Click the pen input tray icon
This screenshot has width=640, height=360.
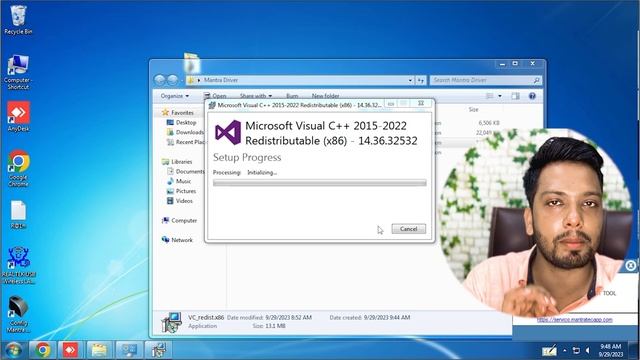point(549,351)
